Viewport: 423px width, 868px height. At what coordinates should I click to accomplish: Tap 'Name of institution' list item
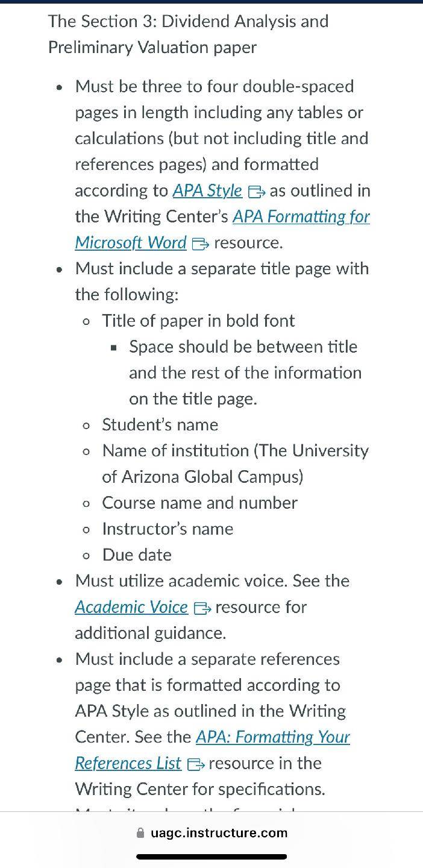(x=235, y=464)
